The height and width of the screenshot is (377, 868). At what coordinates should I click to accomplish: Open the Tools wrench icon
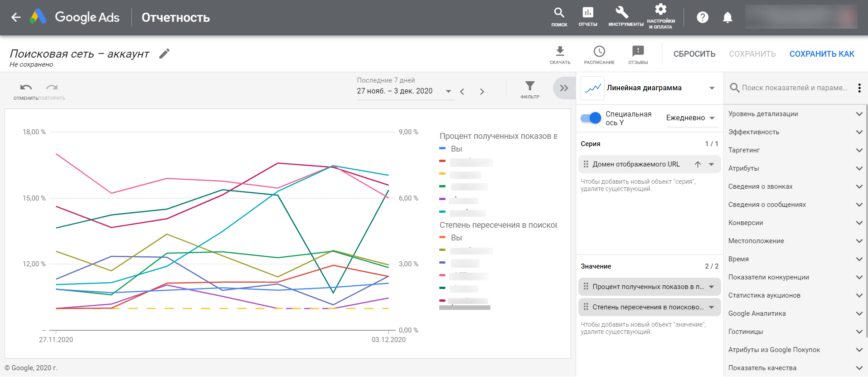(622, 13)
